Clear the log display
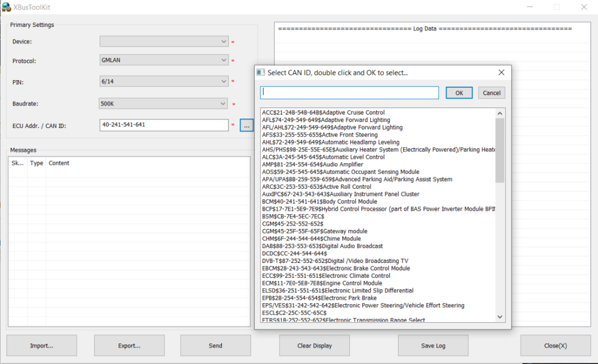 (314, 345)
